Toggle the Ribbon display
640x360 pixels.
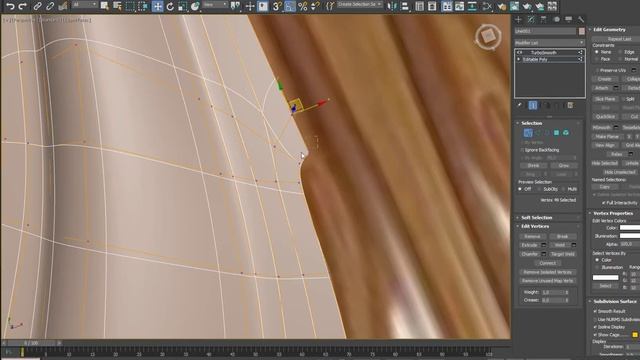coord(447,6)
